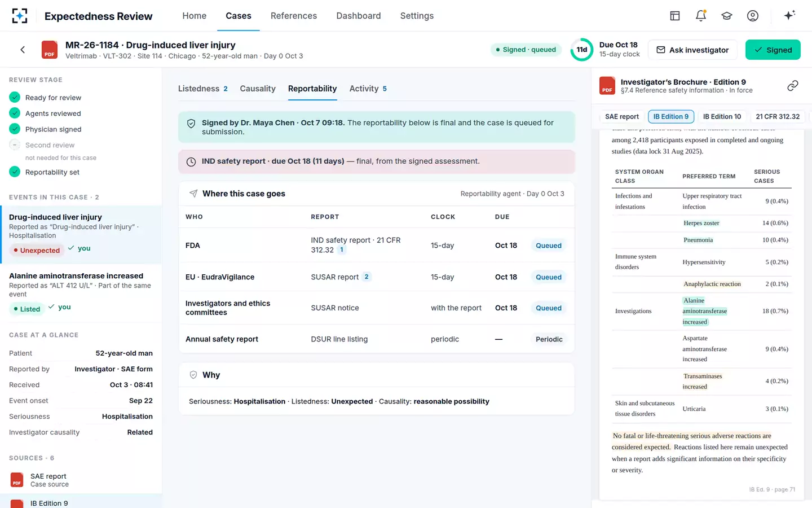Click the 11d clock progress ring
Image resolution: width=812 pixels, height=508 pixels.
[582, 50]
